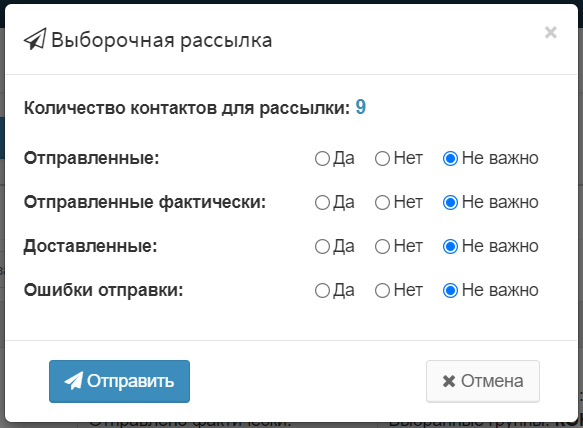Screen dimensions: 583x428
Task: Click the Выборочная рассылка title text
Action: coord(161,40)
